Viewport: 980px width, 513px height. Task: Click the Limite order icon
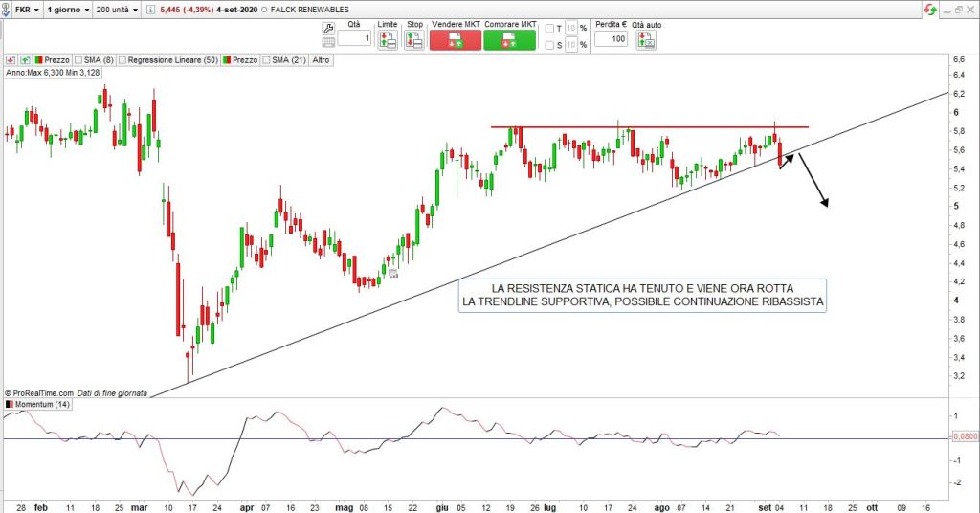[x=388, y=40]
